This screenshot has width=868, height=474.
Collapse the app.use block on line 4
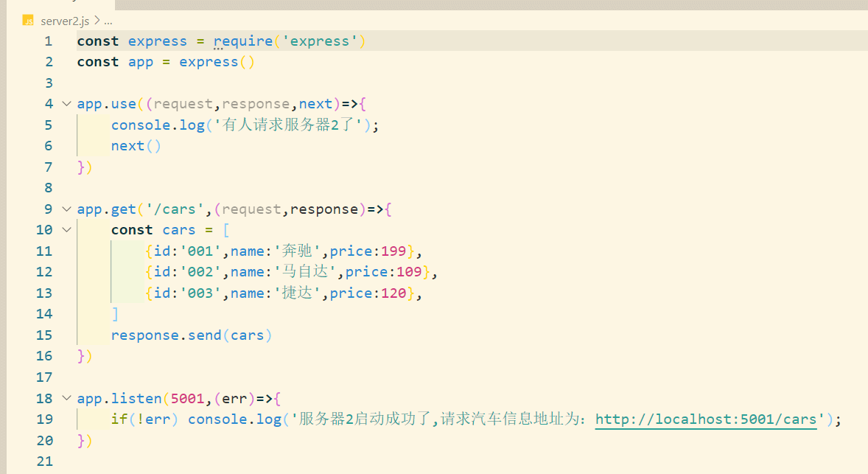pos(67,103)
